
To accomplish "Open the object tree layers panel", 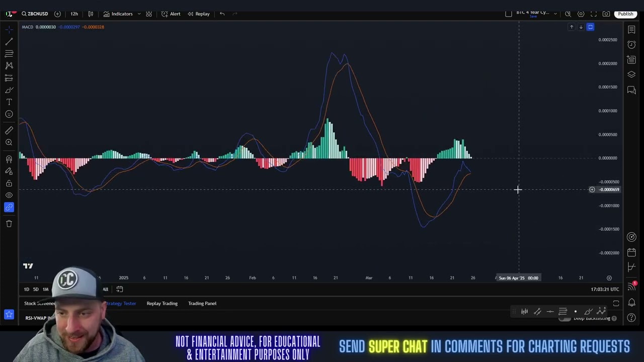I will (631, 75).
